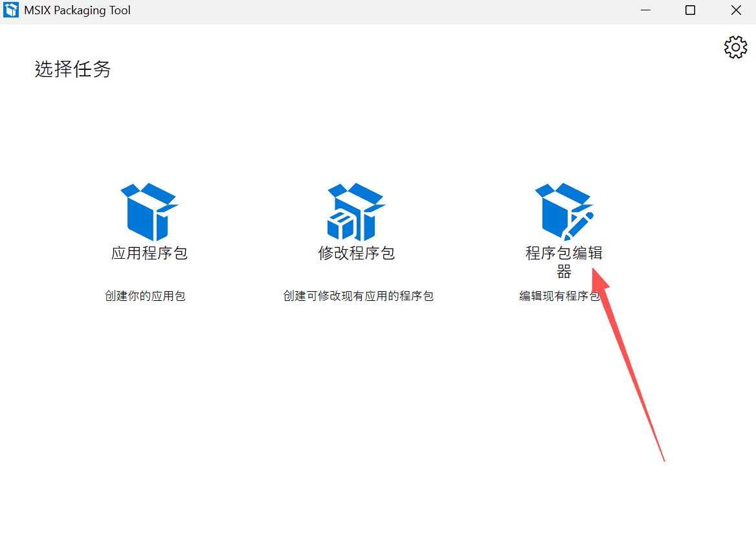Choose the 程序包编辑器 title text

(564, 253)
